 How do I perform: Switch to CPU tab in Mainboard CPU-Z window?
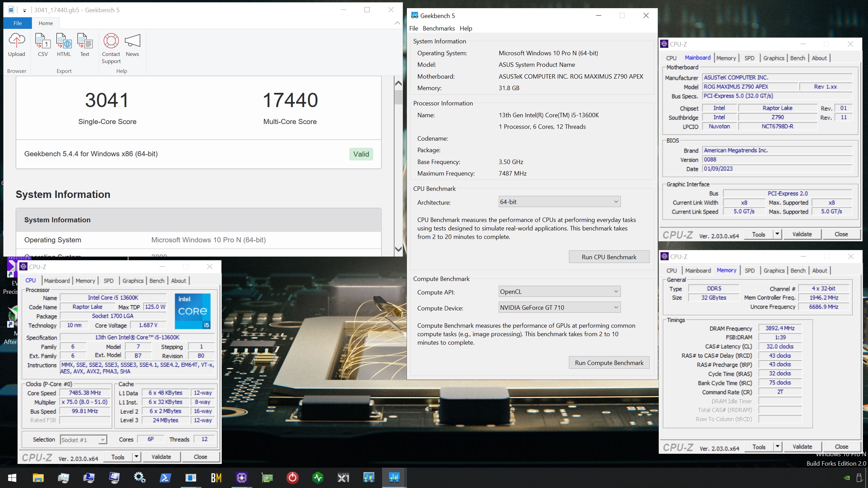[671, 58]
